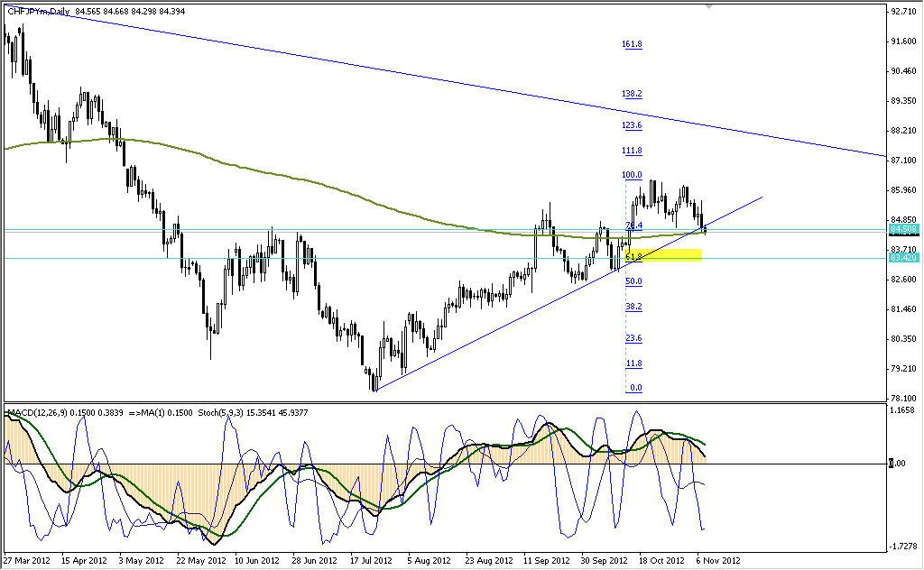
Task: Click the 28 Jun 2012 date label
Action: [315, 561]
